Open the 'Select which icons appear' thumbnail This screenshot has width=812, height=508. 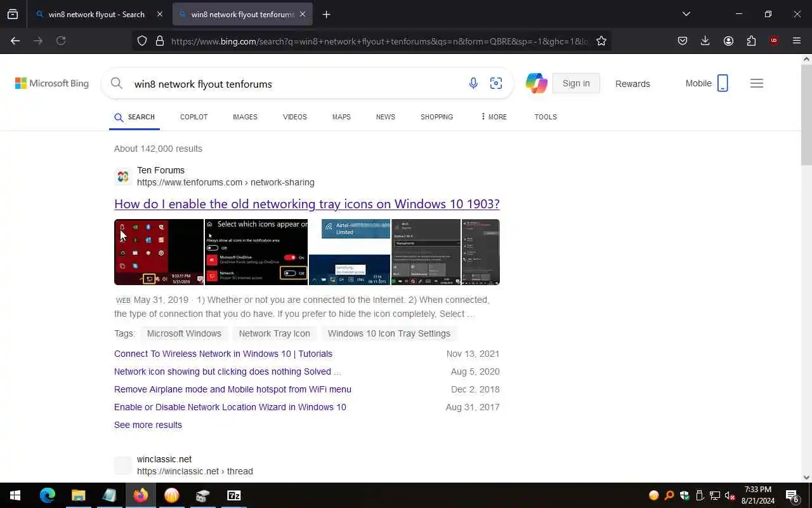tap(256, 252)
